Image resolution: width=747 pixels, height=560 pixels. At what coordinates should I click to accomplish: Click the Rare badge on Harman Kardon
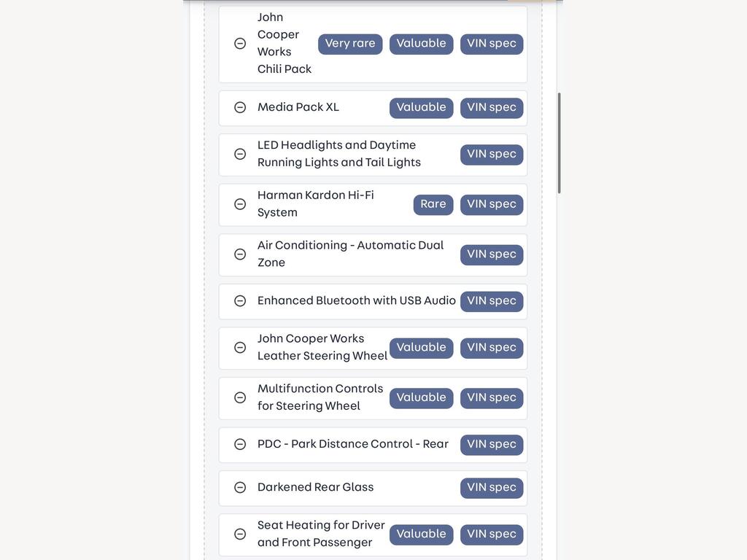(433, 204)
